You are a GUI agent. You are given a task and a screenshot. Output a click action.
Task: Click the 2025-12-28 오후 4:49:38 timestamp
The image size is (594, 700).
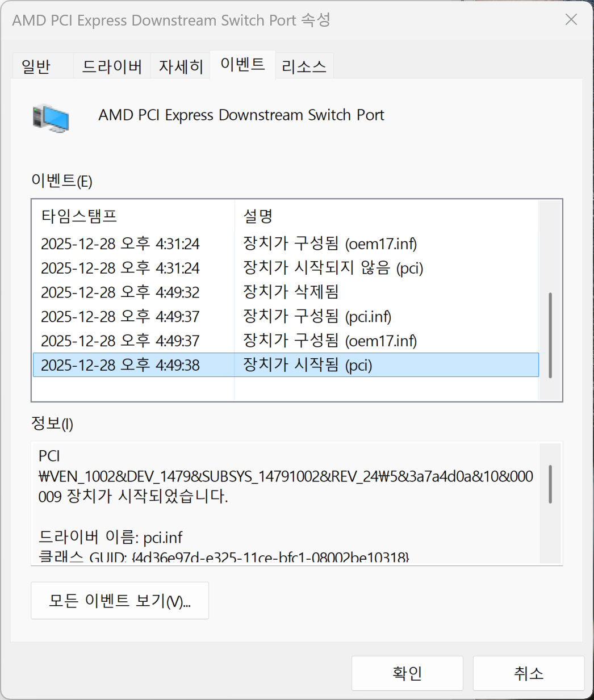click(120, 365)
